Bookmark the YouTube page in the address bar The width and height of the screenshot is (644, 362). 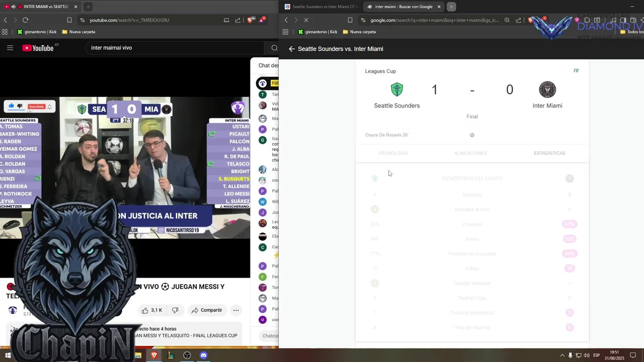click(x=69, y=20)
